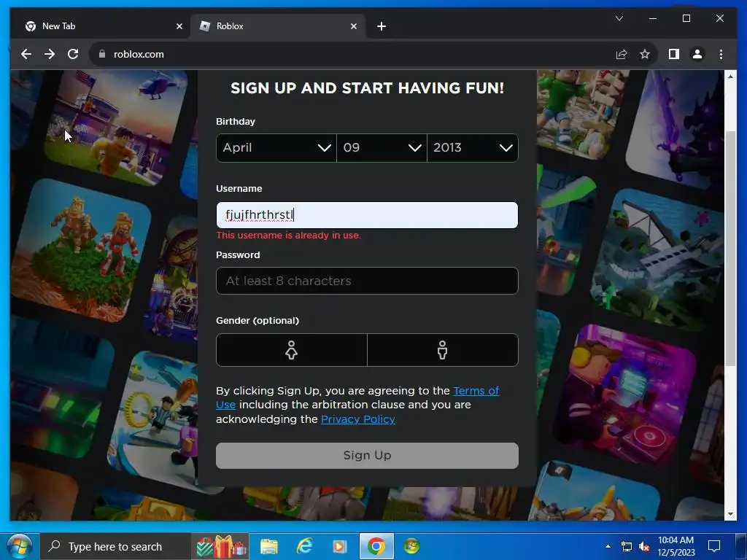Click scrollbar down arrow
The width and height of the screenshot is (747, 560).
click(730, 515)
